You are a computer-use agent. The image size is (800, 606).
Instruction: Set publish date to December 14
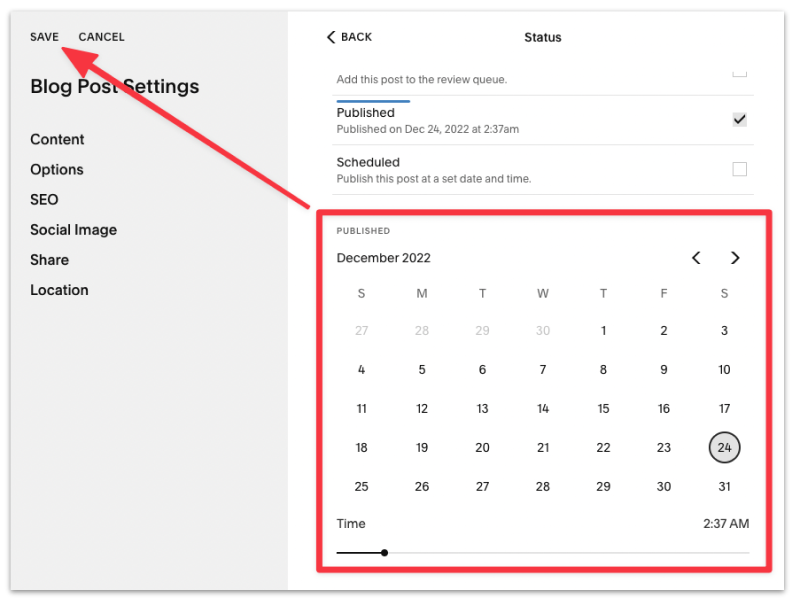click(x=543, y=409)
